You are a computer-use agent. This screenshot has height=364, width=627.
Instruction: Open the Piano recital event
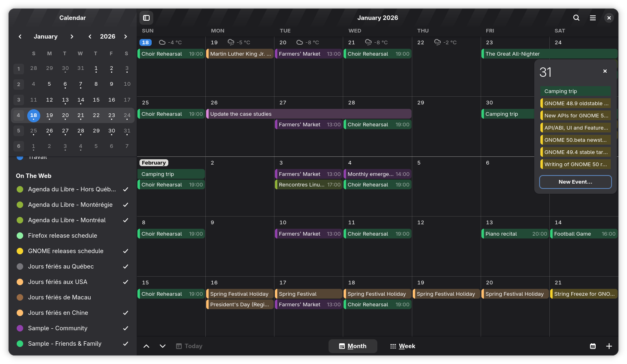point(515,234)
